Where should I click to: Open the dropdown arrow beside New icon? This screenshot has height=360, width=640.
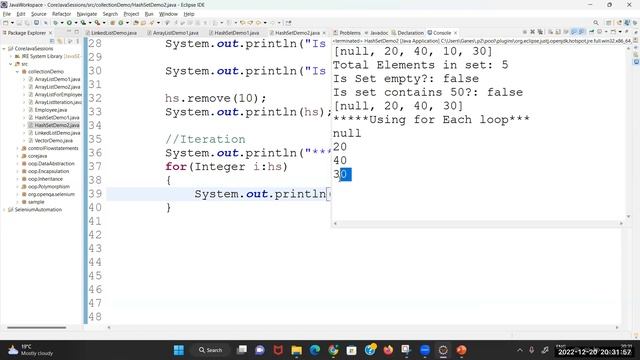pyautogui.click(x=13, y=23)
